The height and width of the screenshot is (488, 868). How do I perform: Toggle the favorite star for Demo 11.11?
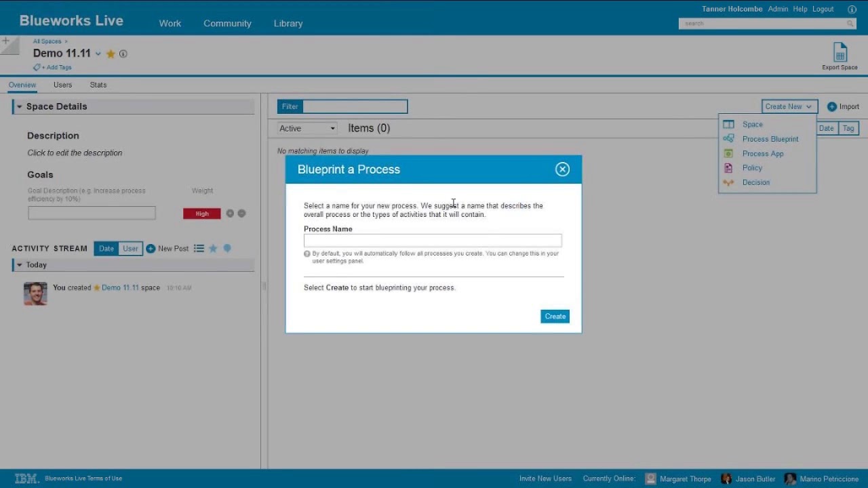tap(111, 54)
